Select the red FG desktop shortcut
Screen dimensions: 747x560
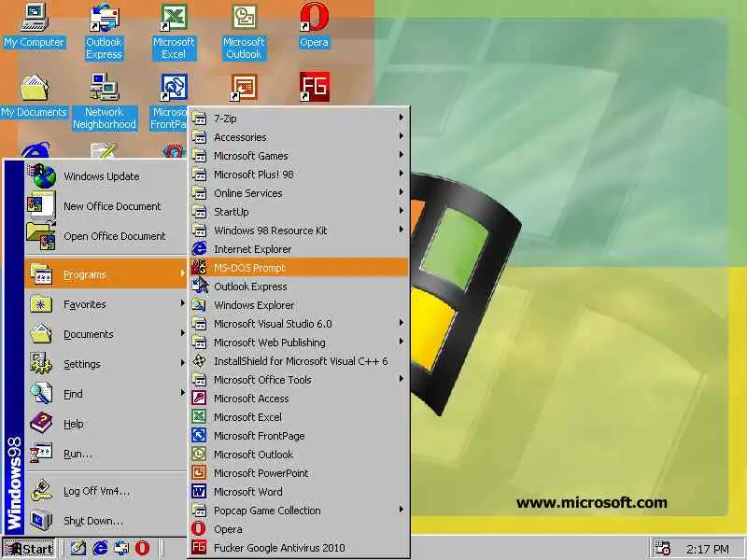pyautogui.click(x=314, y=87)
